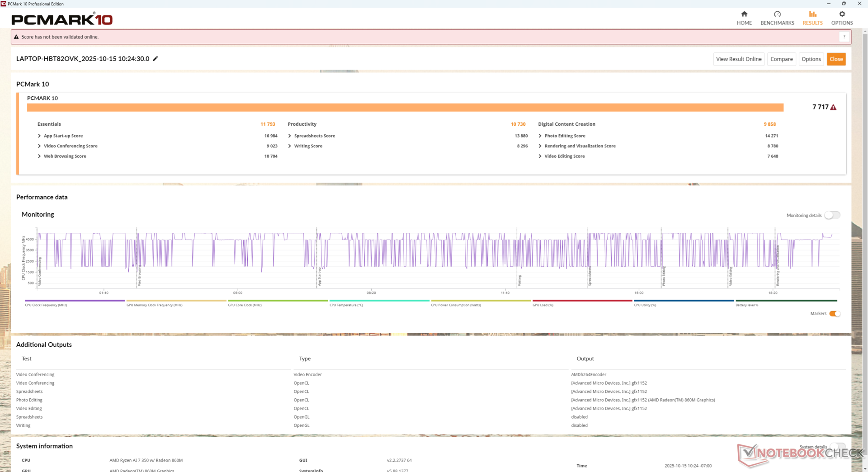Expand the Spreadsheets Score details
This screenshot has height=472, width=868.
(x=290, y=136)
